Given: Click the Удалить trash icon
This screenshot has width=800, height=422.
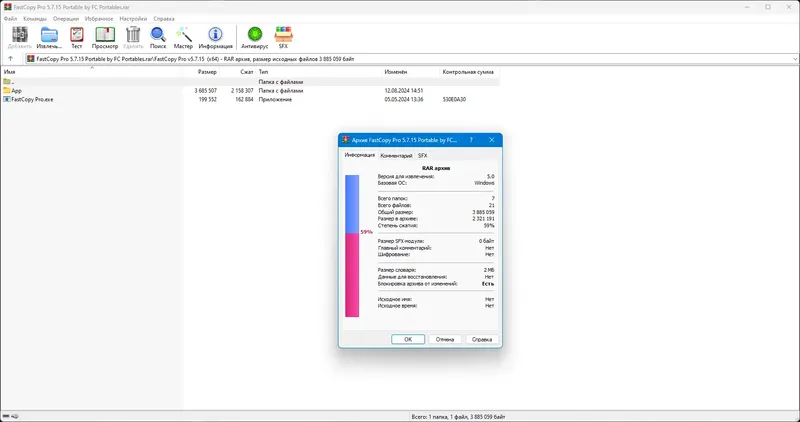Looking at the screenshot, I should point(133,35).
